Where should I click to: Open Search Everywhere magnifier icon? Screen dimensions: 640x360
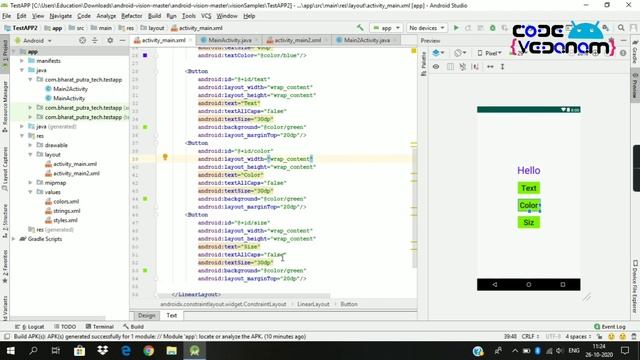coord(621,28)
